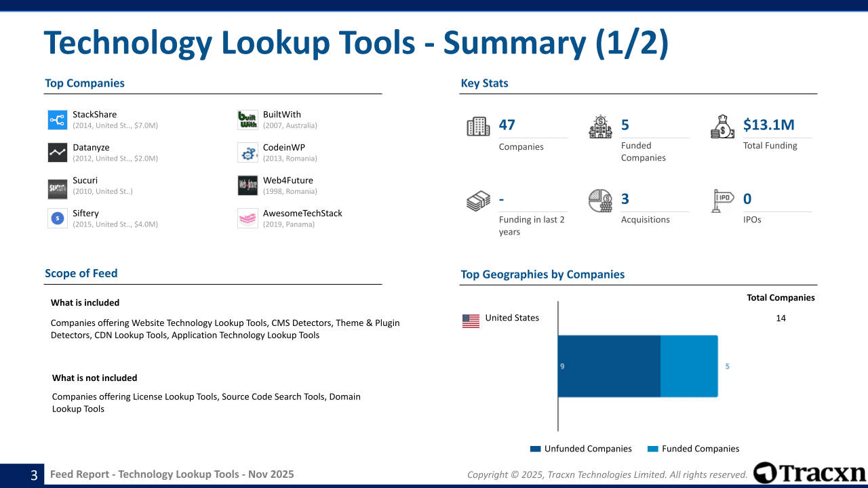Click the IPO signpost icon
This screenshot has width=868, height=488.
722,201
